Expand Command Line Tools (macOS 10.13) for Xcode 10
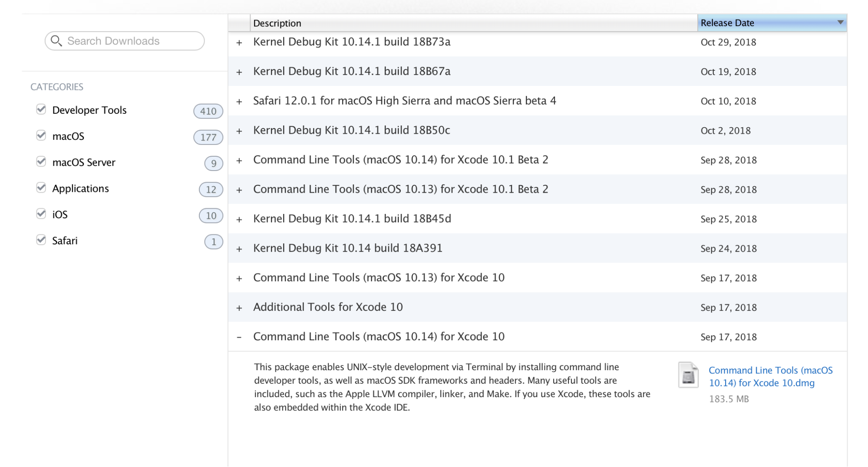This screenshot has height=467, width=868. click(x=239, y=279)
